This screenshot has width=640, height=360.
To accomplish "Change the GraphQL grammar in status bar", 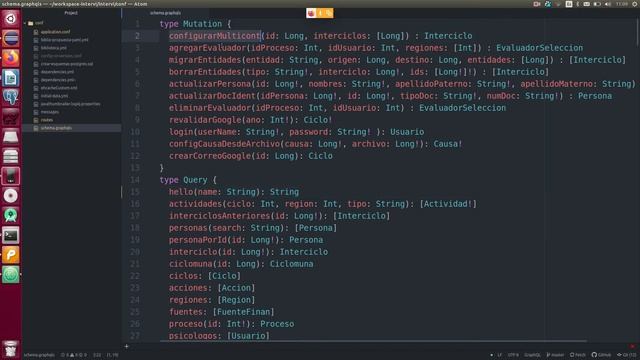I will tap(532, 355).
